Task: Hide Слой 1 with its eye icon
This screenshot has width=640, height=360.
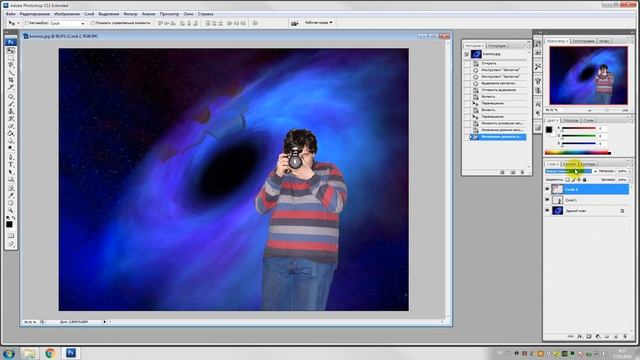Action: click(x=547, y=200)
